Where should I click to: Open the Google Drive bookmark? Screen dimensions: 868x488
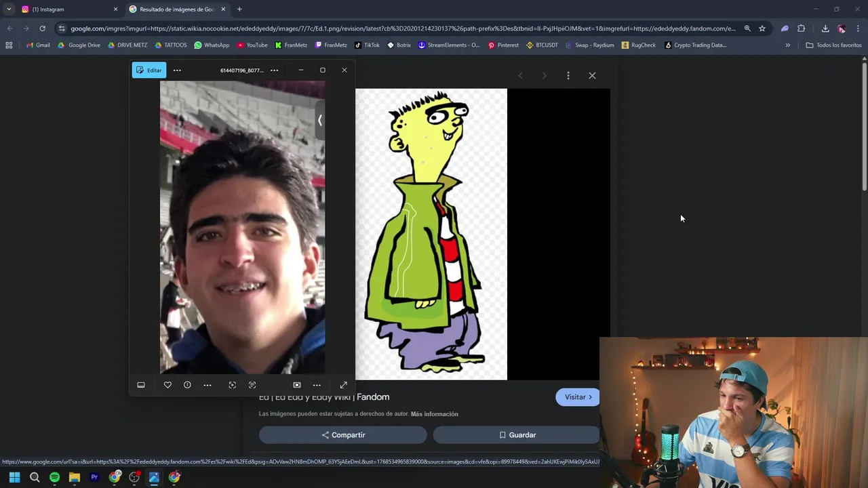(79, 45)
